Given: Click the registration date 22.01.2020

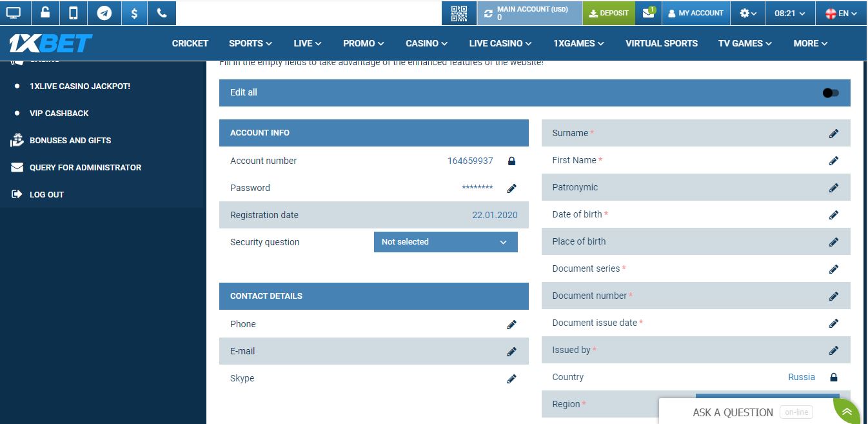Looking at the screenshot, I should coord(495,216).
